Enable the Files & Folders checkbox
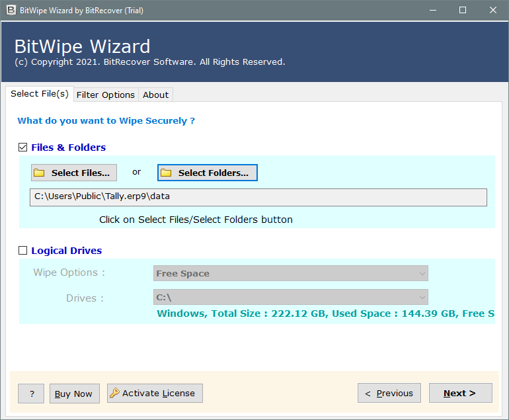The image size is (509, 420). (x=22, y=147)
